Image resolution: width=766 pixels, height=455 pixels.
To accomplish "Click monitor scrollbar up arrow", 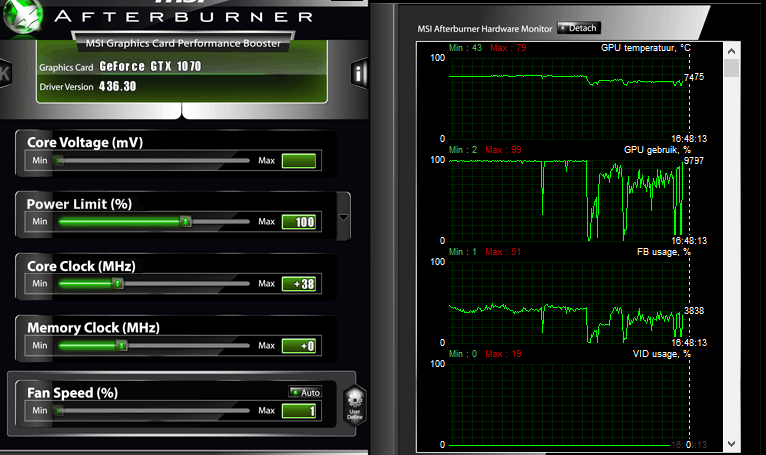I will 731,51.
